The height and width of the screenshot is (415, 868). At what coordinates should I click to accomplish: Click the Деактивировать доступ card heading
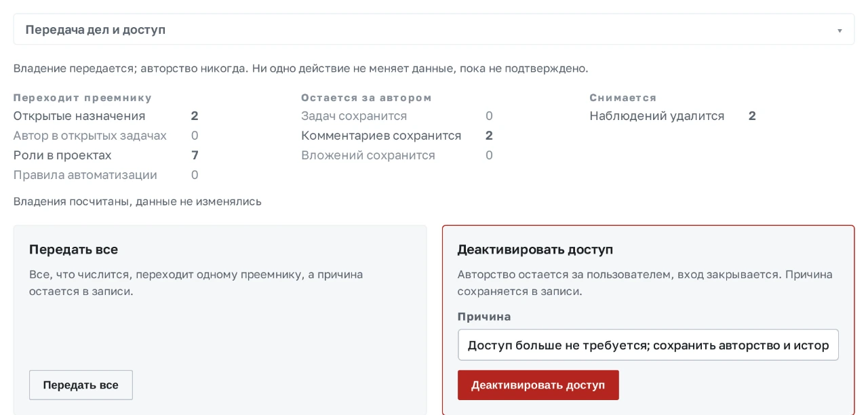coord(535,250)
